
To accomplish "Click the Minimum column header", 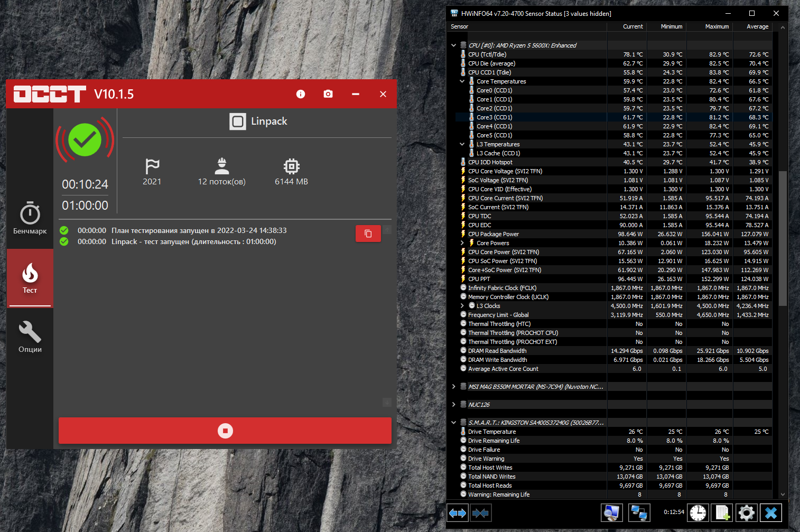I will 666,26.
